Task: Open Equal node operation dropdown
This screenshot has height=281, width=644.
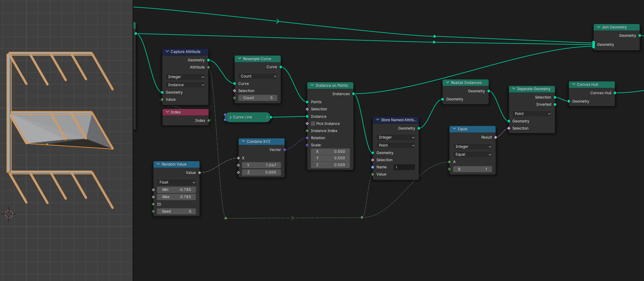Action: [472, 154]
